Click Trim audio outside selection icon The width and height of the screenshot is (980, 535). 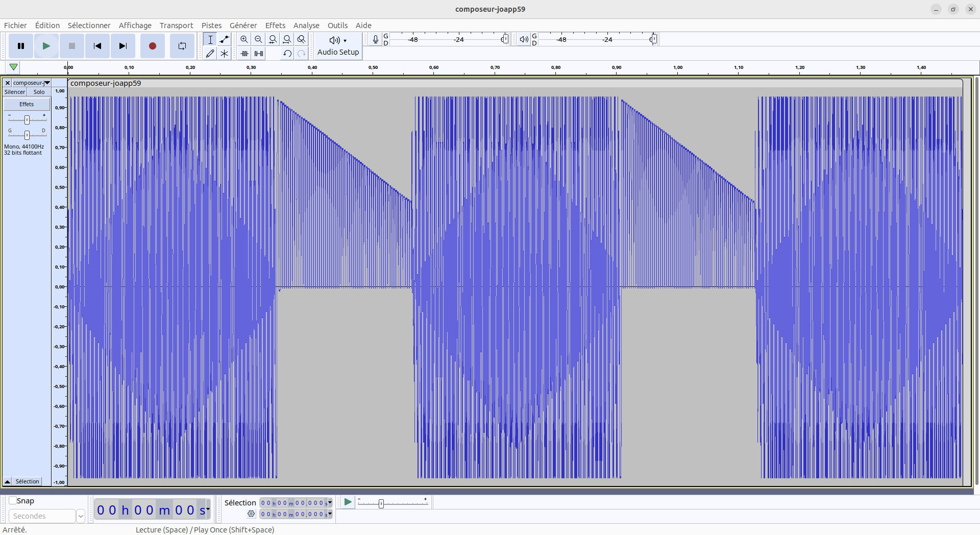244,53
